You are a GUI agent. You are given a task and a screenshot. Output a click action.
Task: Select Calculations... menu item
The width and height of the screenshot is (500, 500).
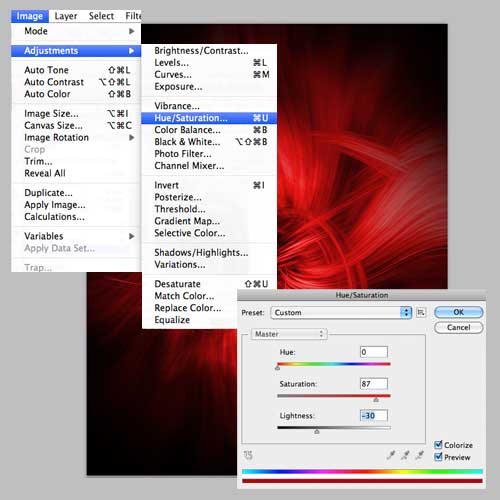[76, 217]
